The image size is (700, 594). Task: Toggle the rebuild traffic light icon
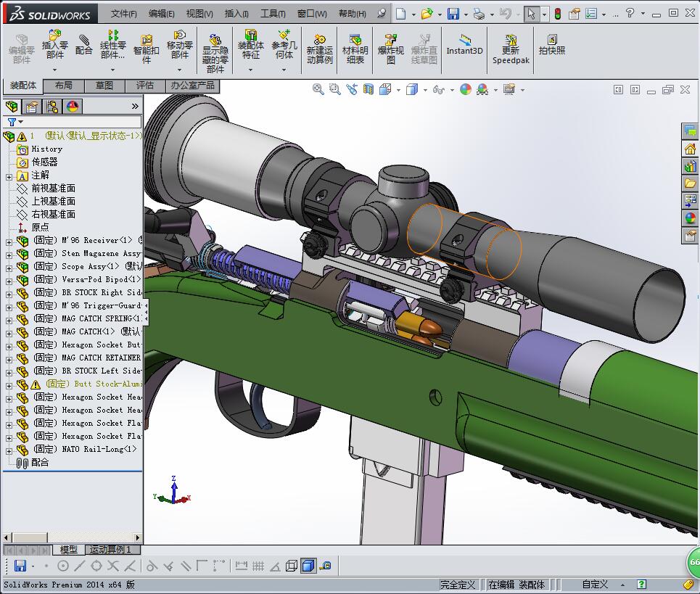557,14
